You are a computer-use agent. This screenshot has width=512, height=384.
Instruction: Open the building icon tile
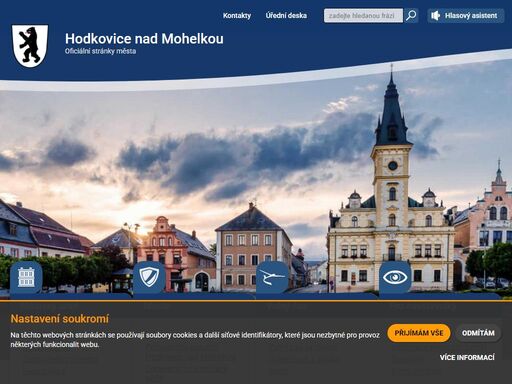tap(26, 277)
